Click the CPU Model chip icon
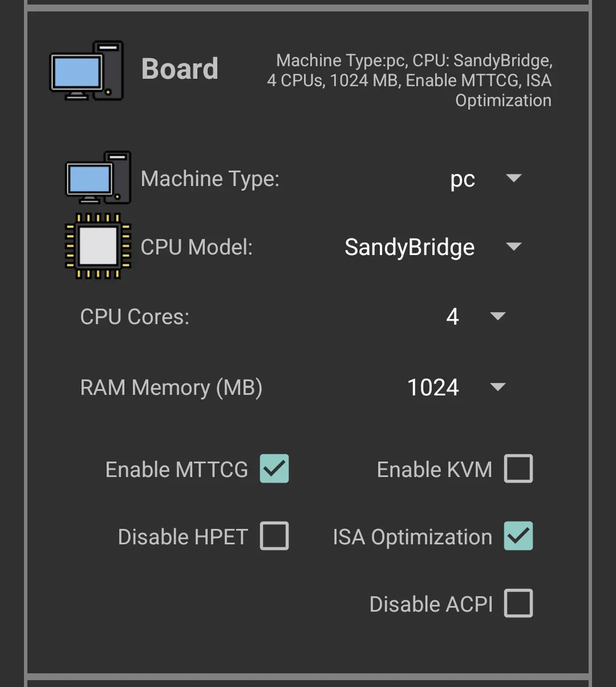 (99, 246)
